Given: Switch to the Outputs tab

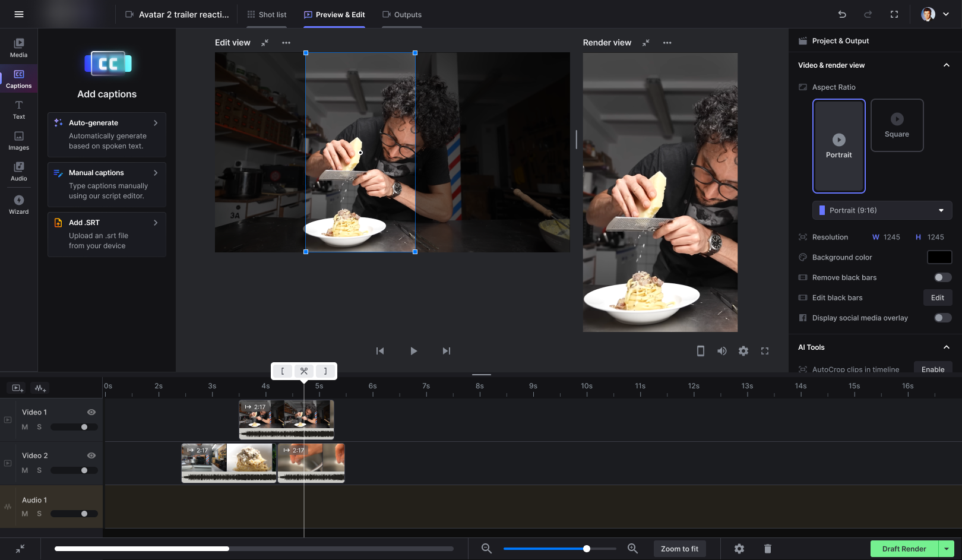Looking at the screenshot, I should [x=402, y=15].
